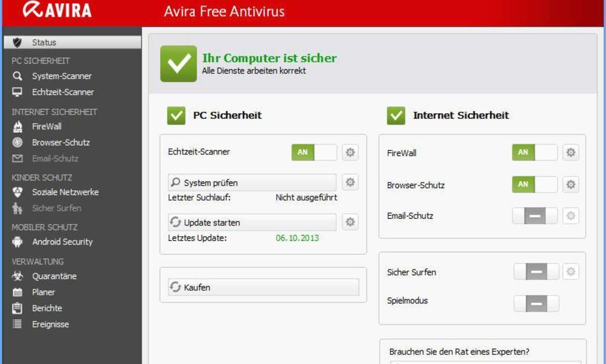Image resolution: width=606 pixels, height=364 pixels.
Task: Click the FireWall flame icon in sidebar
Action: [x=17, y=126]
